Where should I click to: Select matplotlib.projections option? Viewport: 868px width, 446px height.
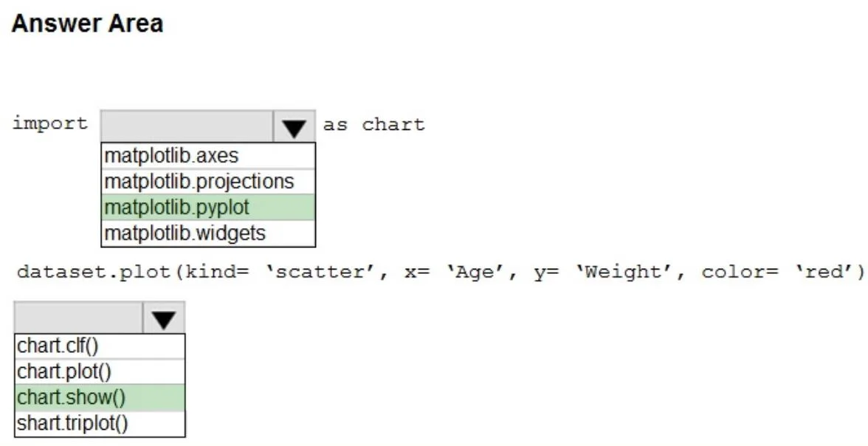point(208,181)
